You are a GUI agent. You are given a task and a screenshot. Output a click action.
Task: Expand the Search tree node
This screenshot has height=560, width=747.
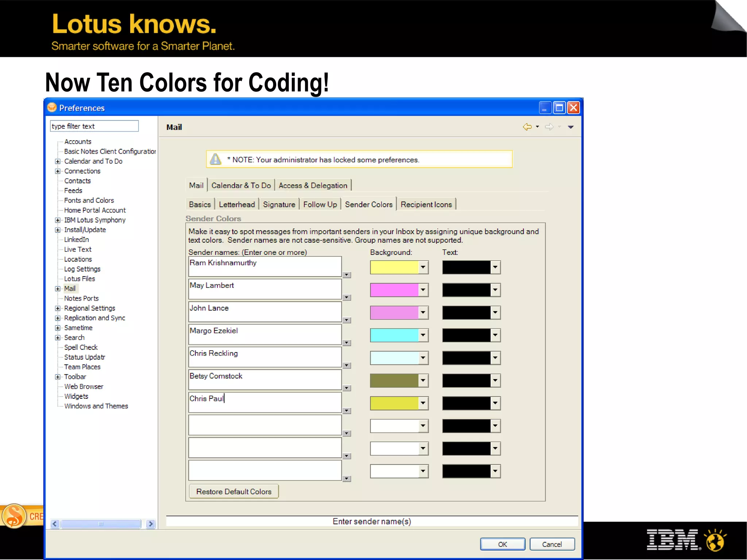[x=58, y=337]
